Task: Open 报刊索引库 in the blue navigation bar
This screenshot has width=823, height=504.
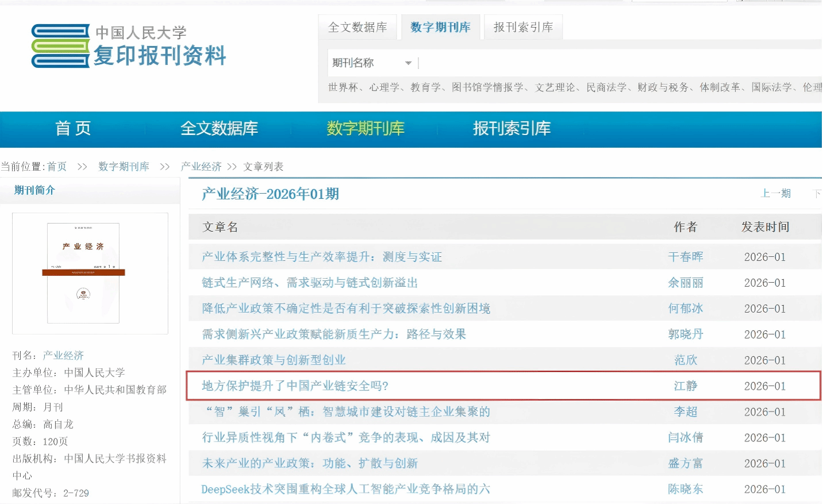Action: pyautogui.click(x=512, y=128)
